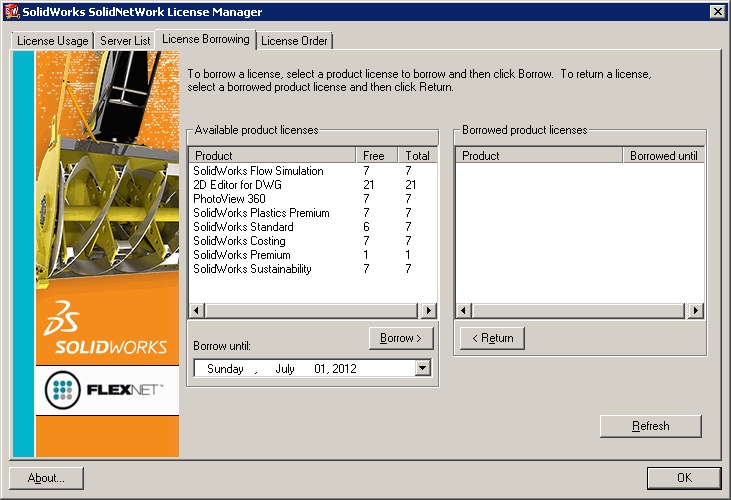The width and height of the screenshot is (731, 500).
Task: Sort available licenses by Free column
Action: click(x=377, y=155)
